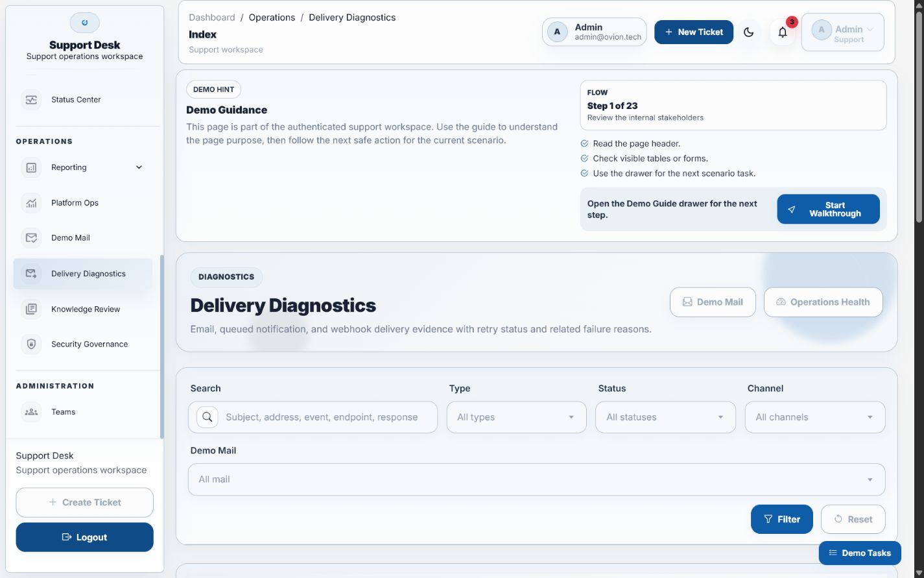Click the Support Desk logo icon
The width and height of the screenshot is (924, 578).
[x=84, y=23]
